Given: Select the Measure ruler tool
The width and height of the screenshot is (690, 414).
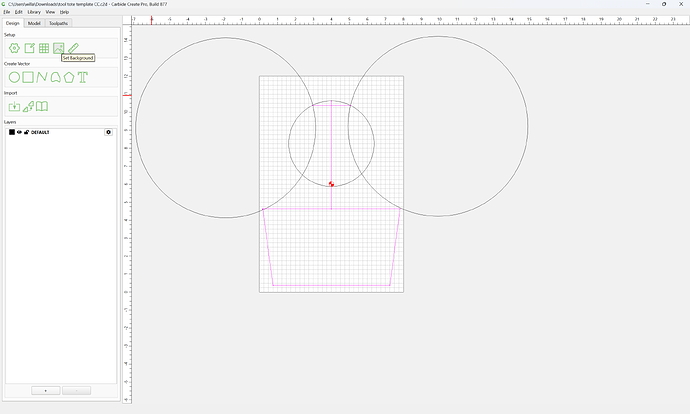Looking at the screenshot, I should point(73,48).
